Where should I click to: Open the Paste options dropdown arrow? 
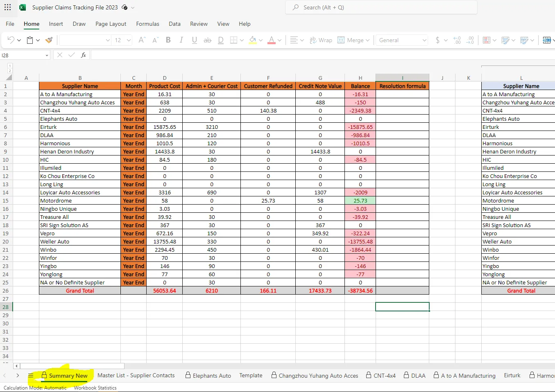coord(38,40)
